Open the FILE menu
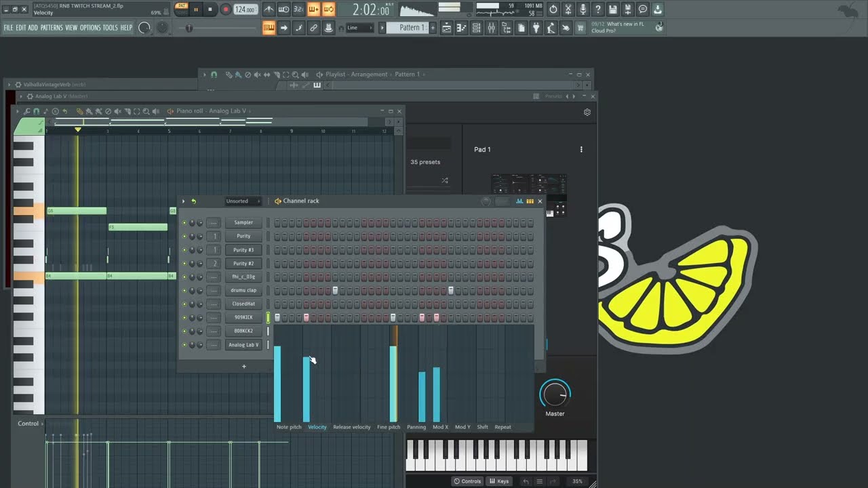 9,28
